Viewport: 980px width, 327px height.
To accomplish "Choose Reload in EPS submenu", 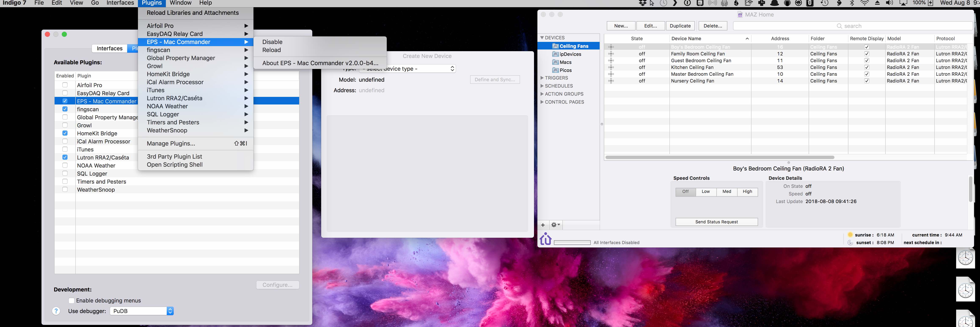I will click(x=320, y=50).
